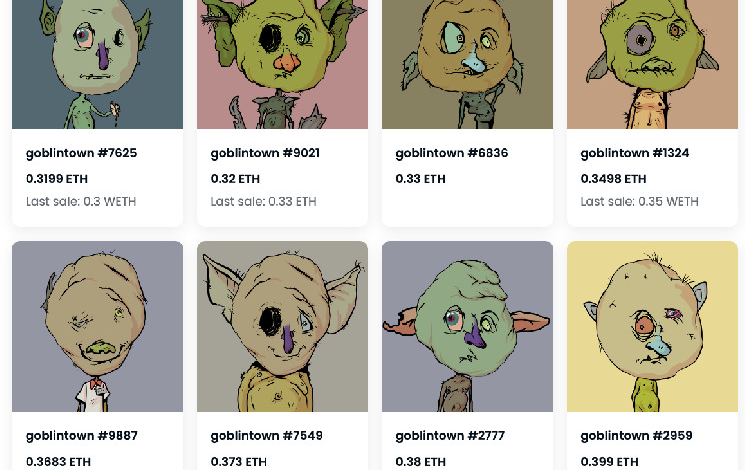Open goblintown #9887 thumbnail image
This screenshot has width=745, height=470.
(x=97, y=326)
